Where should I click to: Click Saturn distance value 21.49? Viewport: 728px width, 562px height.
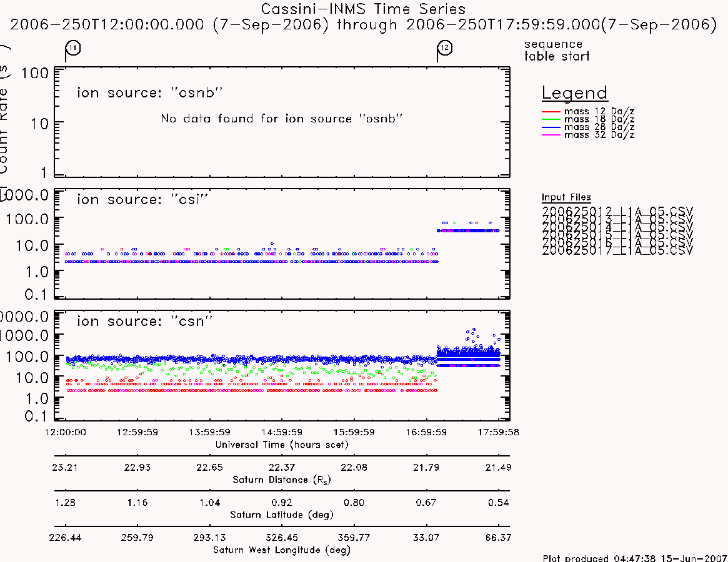pyautogui.click(x=498, y=467)
